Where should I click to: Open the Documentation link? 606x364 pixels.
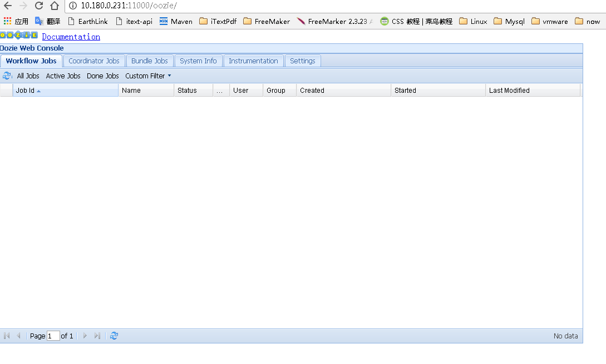pos(71,37)
